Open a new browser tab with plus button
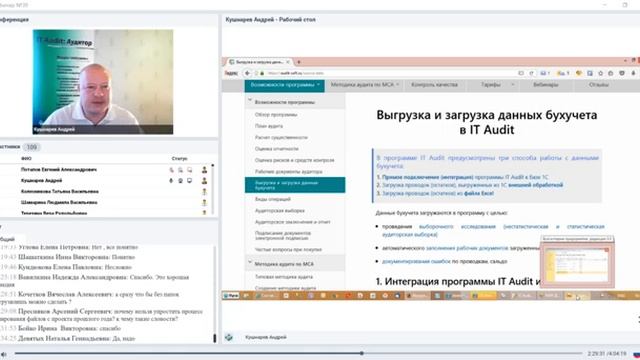This screenshot has width=640, height=360. coord(299,62)
